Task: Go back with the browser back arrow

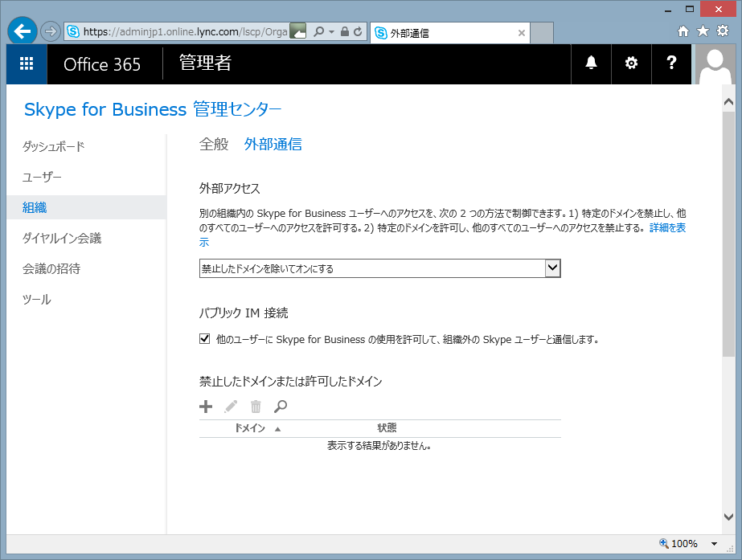Action: point(23,31)
